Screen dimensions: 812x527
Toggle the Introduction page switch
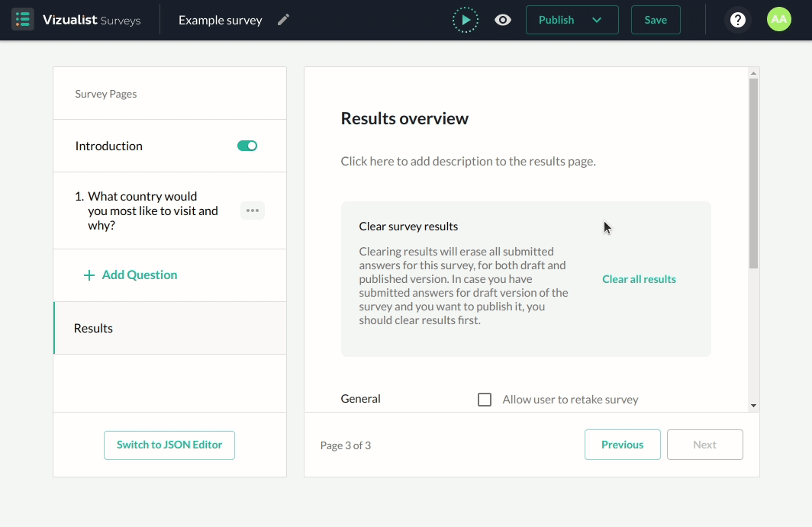247,146
